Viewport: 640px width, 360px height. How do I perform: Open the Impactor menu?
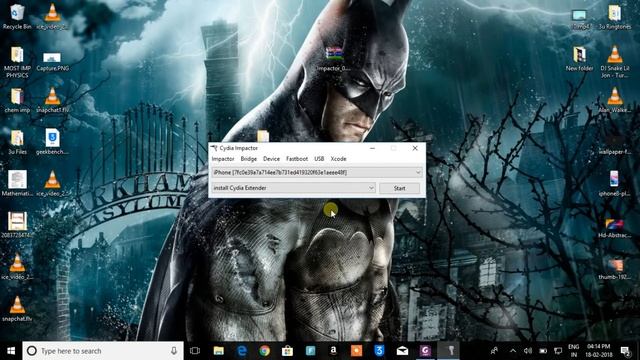tap(223, 159)
